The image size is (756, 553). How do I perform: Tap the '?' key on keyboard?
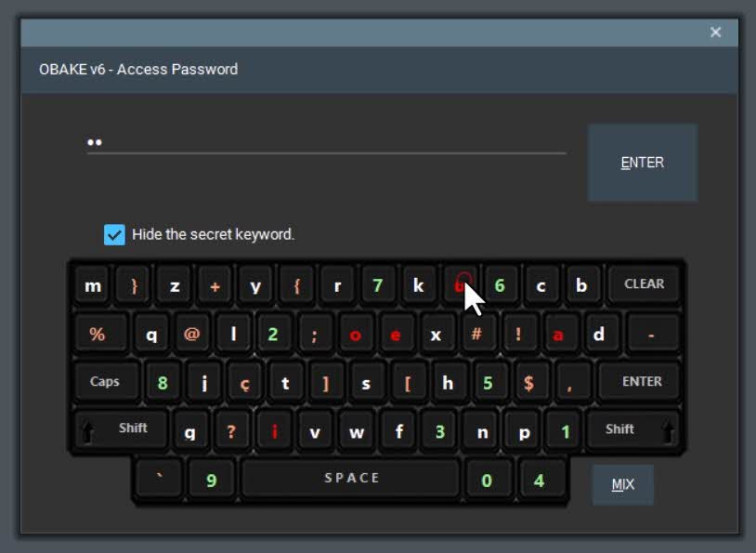231,431
